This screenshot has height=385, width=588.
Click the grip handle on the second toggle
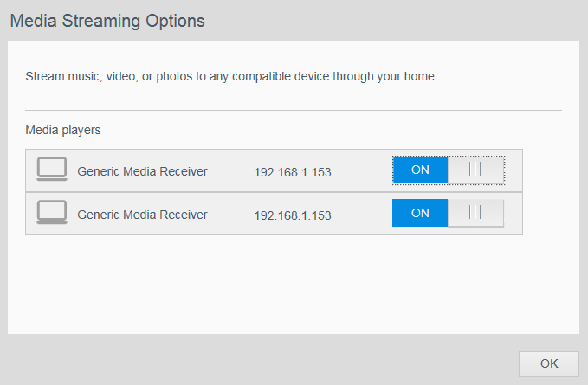[475, 213]
